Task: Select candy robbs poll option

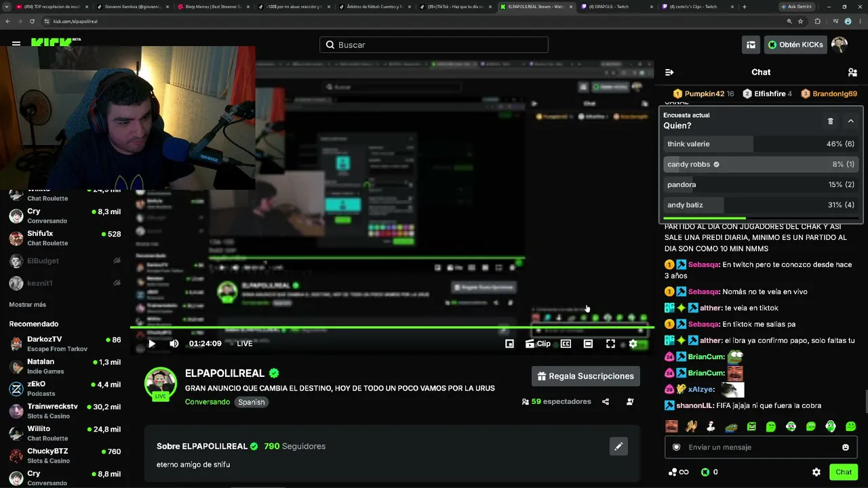Action: pos(761,164)
